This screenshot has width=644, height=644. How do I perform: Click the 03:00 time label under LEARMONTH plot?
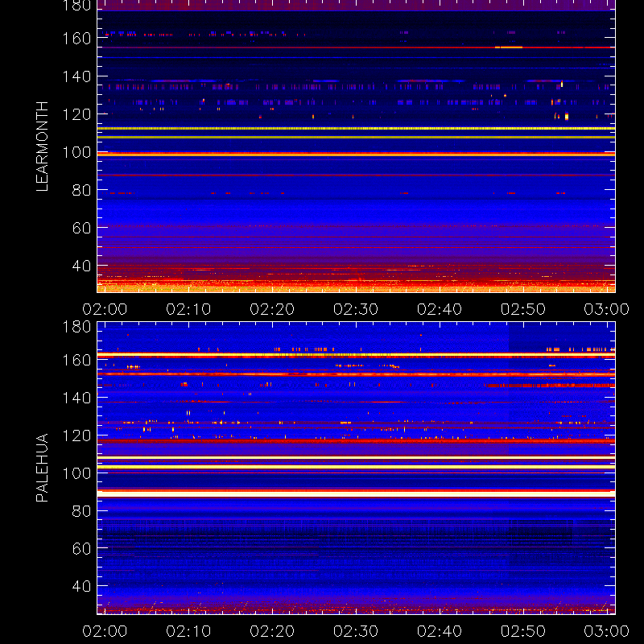point(607,309)
